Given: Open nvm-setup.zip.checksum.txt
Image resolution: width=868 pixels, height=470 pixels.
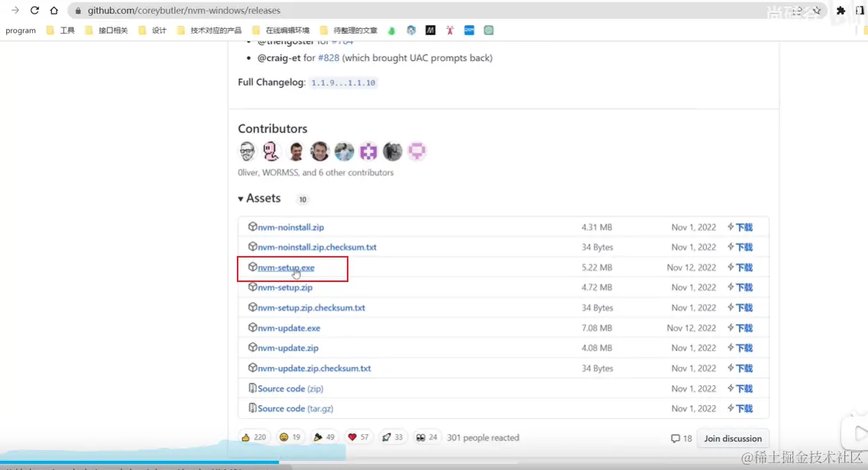Looking at the screenshot, I should pos(311,308).
